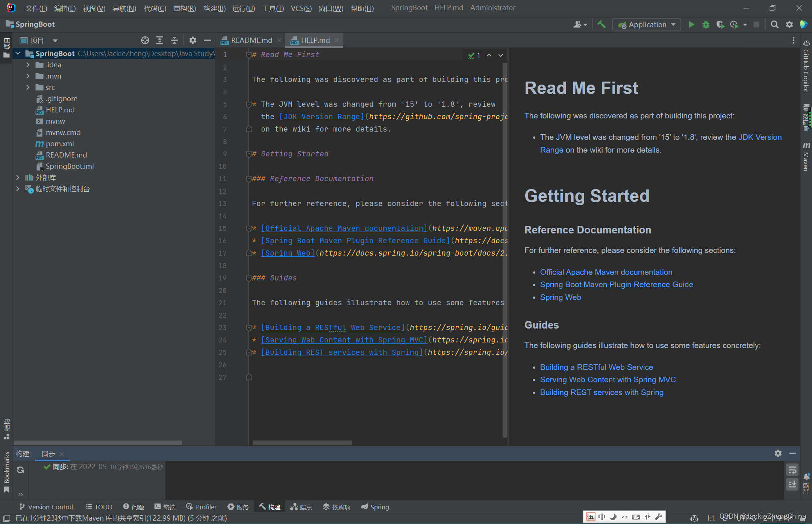
Task: Click the Search everywhere icon
Action: point(775,24)
